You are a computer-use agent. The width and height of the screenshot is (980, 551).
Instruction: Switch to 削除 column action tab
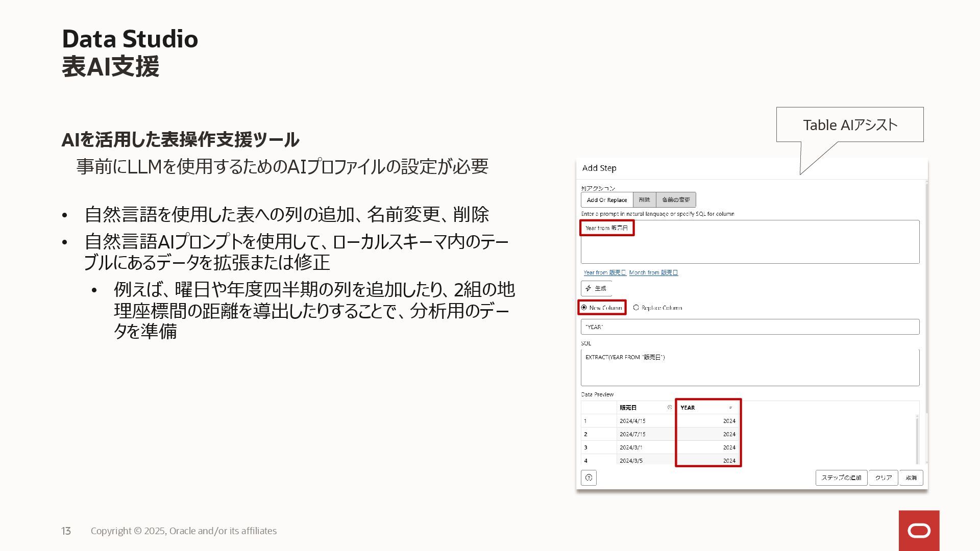[644, 200]
